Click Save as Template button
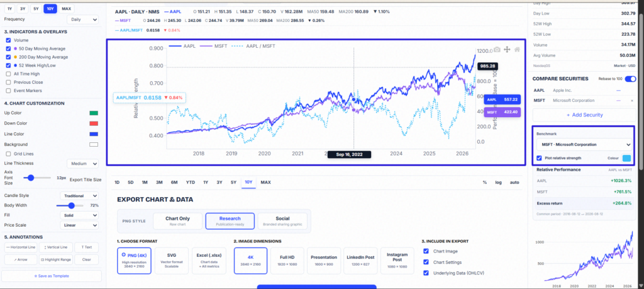The image size is (644, 289). pos(52,276)
